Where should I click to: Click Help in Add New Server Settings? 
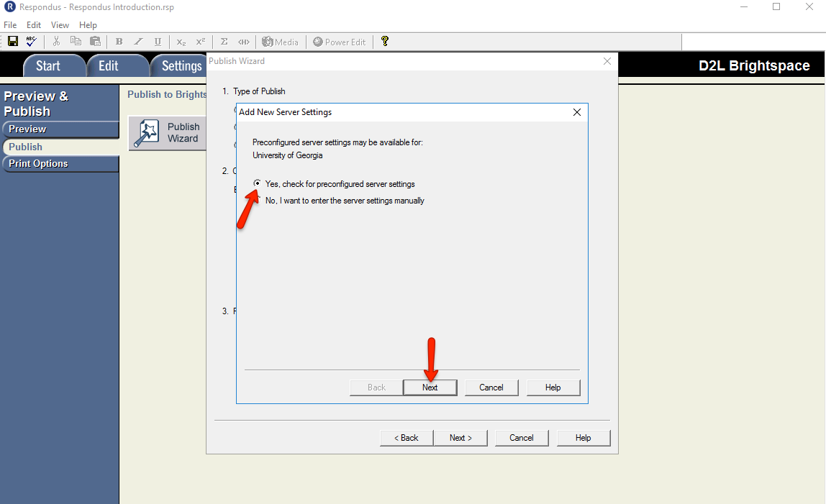click(553, 388)
